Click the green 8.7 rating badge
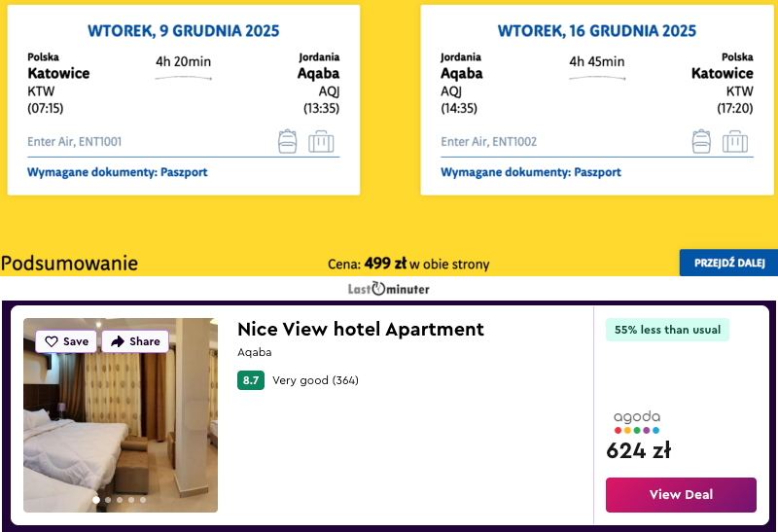 pos(250,380)
